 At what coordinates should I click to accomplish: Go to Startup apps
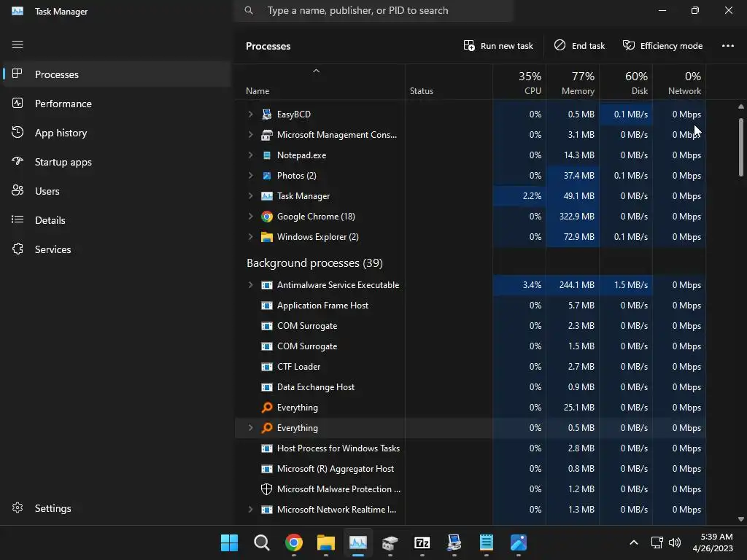[x=117, y=162]
